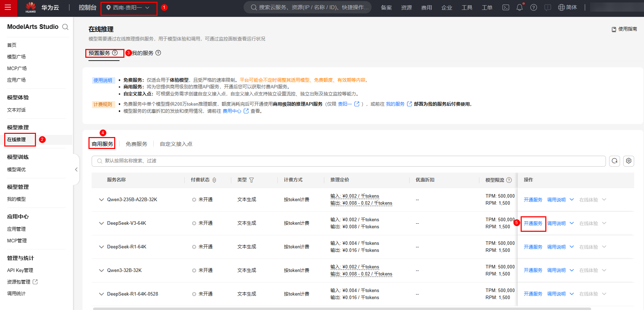The image size is (644, 310).
Task: Open the notifications bell
Action: (x=520, y=7)
